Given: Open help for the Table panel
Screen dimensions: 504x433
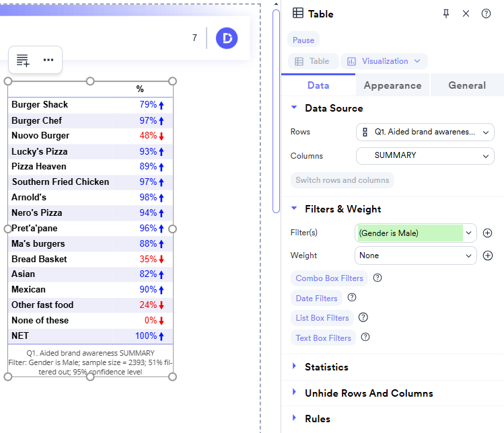Looking at the screenshot, I should 486,14.
